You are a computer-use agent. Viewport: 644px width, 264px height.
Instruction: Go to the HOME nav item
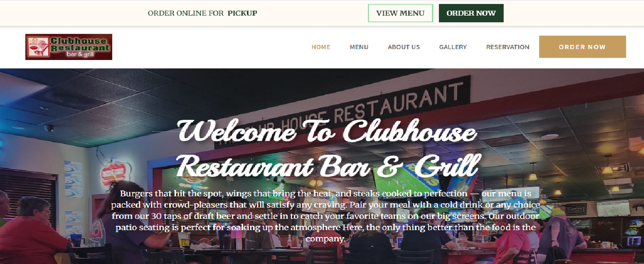(321, 47)
